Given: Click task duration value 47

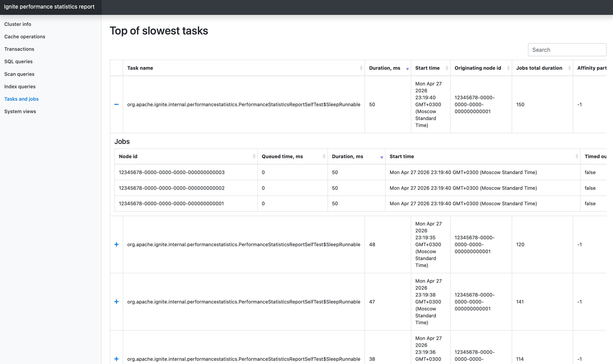Looking at the screenshot, I should pos(372,302).
